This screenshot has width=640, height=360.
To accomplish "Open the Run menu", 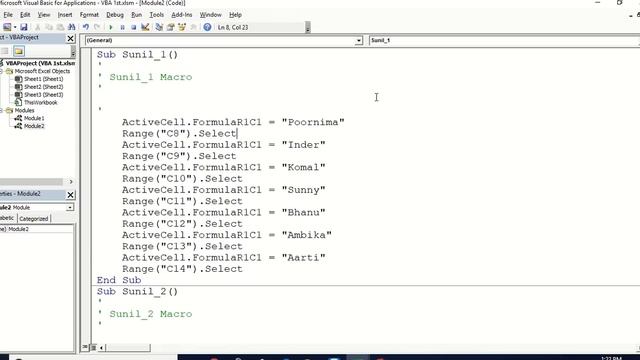I will click(x=136, y=15).
